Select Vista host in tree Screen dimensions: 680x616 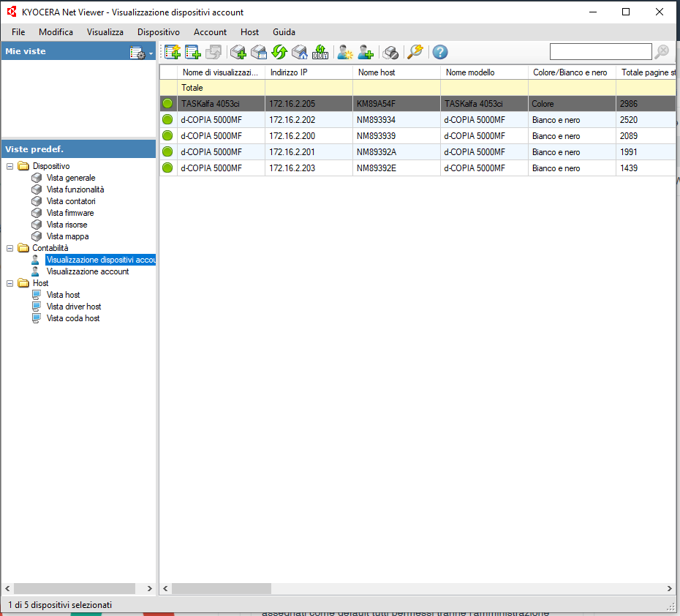(x=63, y=295)
